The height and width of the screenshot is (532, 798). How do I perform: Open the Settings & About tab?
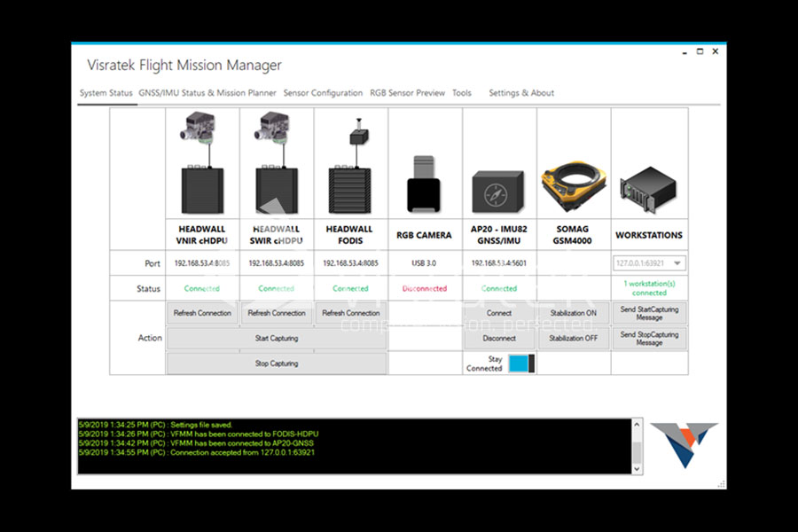[521, 93]
